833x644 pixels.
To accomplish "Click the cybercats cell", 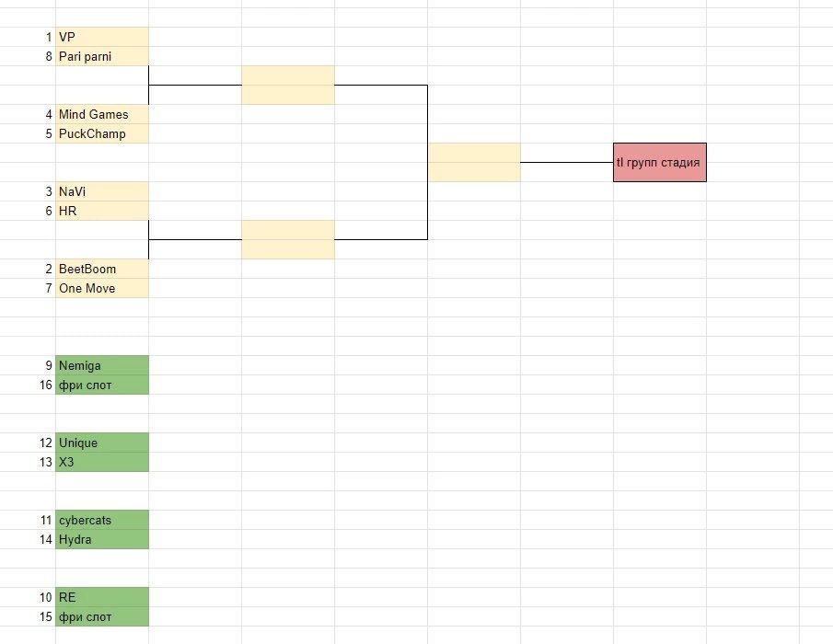I will [x=101, y=520].
